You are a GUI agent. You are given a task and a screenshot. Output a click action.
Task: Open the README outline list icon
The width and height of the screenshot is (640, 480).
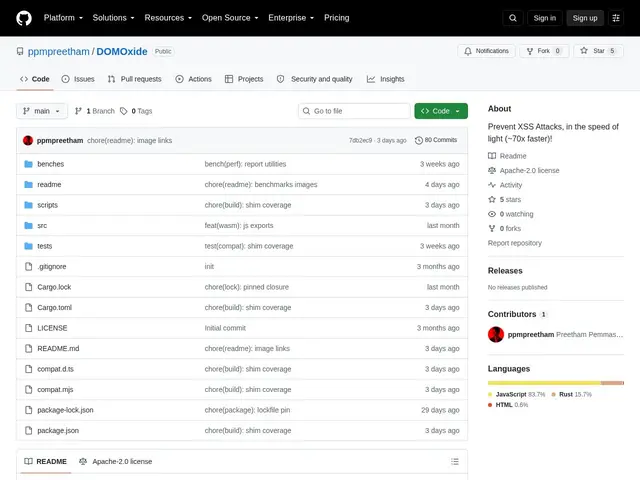click(455, 461)
